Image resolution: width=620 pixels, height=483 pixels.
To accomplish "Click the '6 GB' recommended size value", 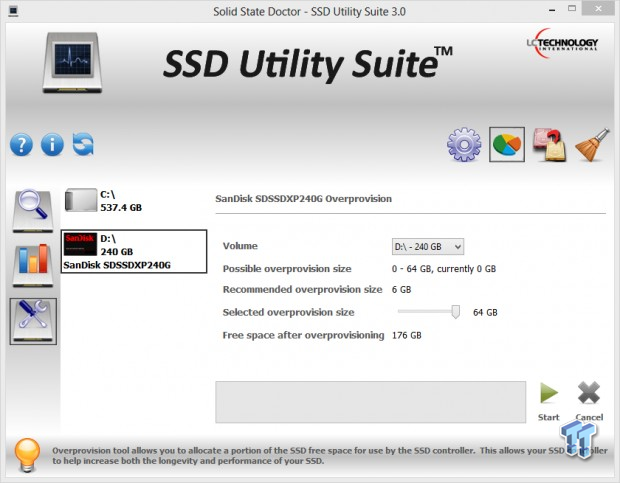I will tap(401, 290).
